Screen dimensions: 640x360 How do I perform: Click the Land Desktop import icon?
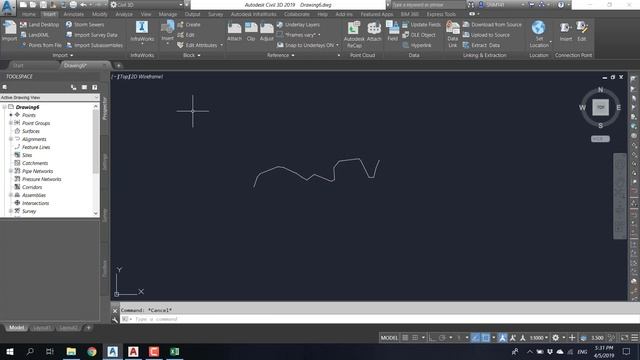tap(23, 24)
